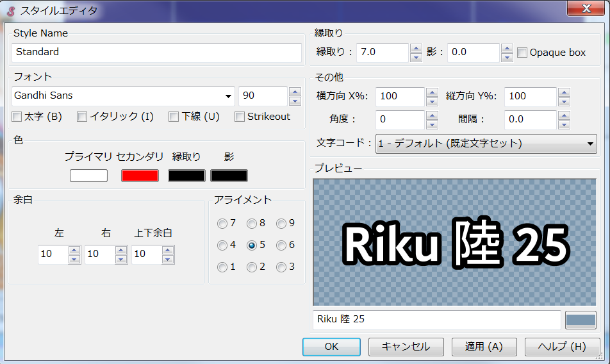This screenshot has width=610, height=364.
Task: Increase the 角度 angle spinner
Action: (433, 115)
